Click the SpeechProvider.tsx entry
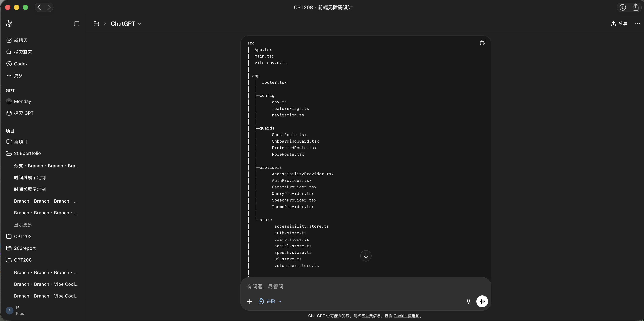Viewport: 644px width, 321px height. (294, 200)
